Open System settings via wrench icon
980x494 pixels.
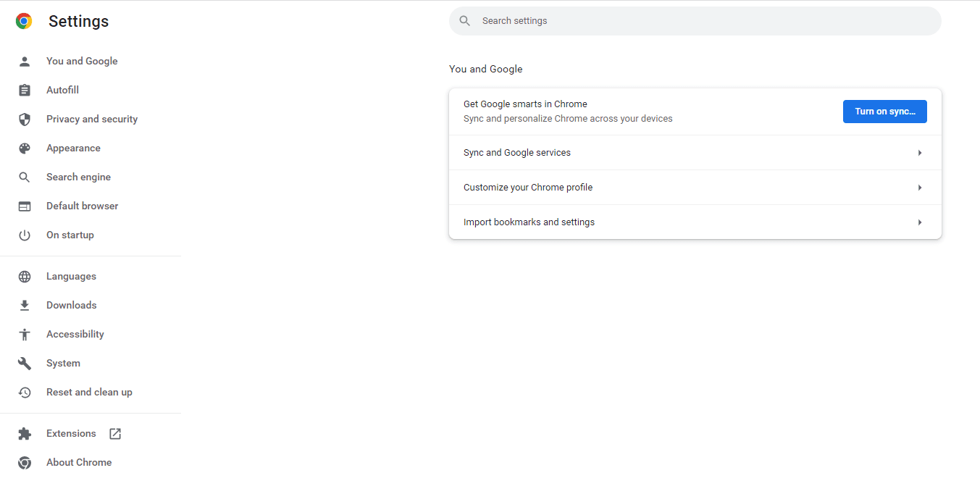click(25, 363)
